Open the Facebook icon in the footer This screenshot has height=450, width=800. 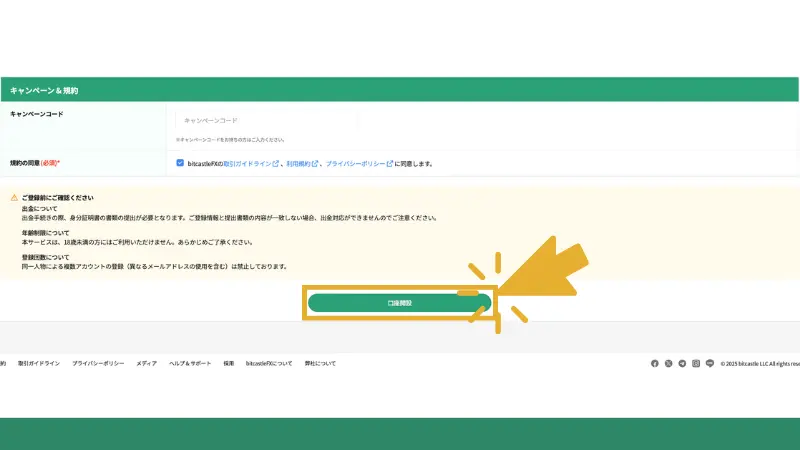click(x=655, y=363)
